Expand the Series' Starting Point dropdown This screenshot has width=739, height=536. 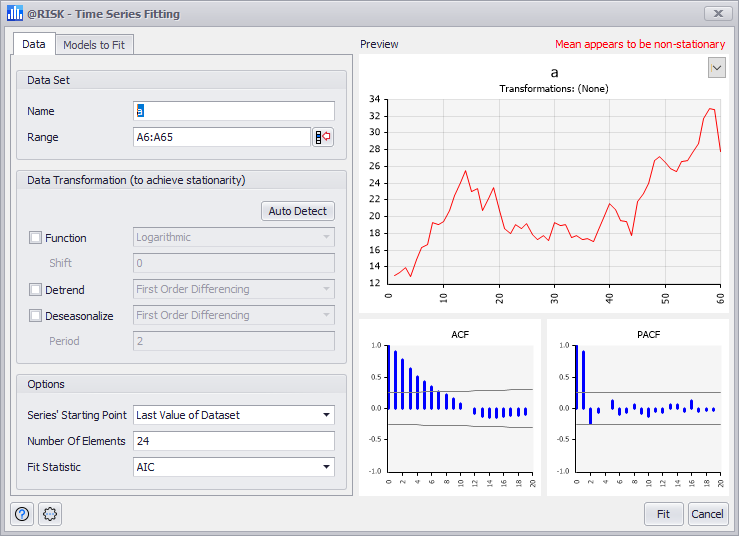326,415
